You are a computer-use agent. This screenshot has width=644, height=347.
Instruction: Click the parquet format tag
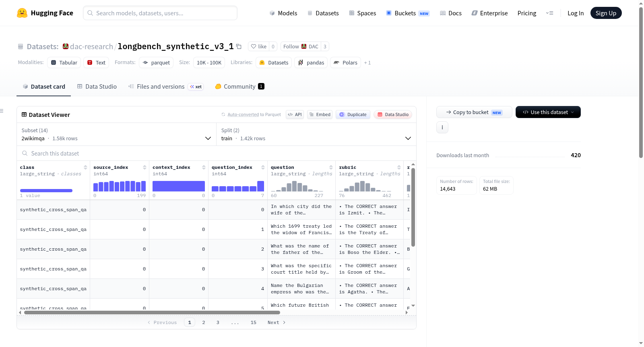click(156, 62)
